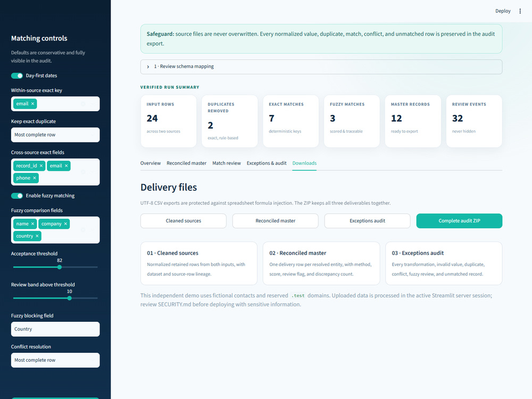
Task: Click the .test code snippet
Action: tap(298, 296)
